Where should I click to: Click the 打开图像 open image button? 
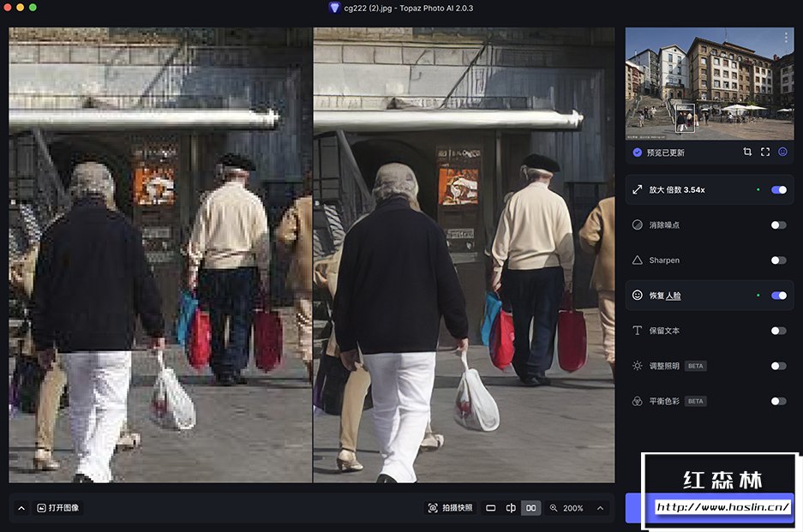click(58, 508)
